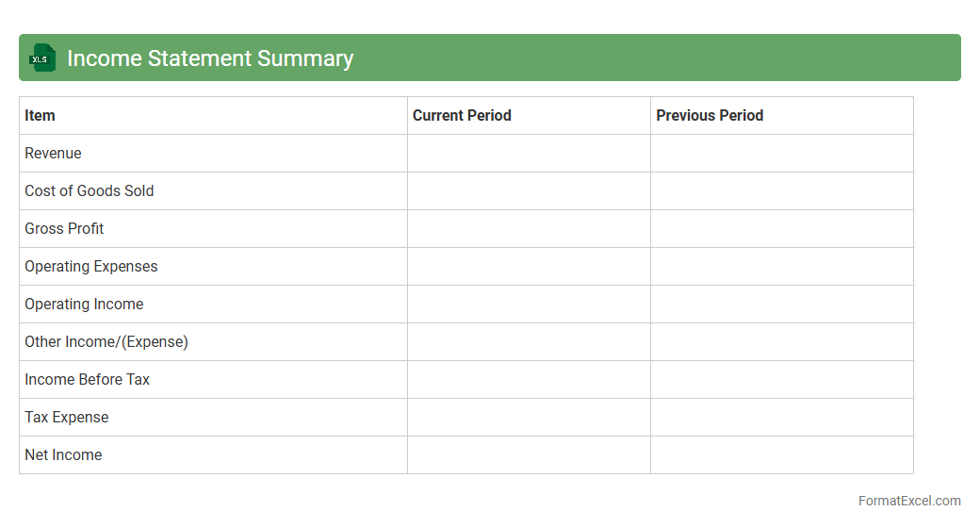Select the Gross Profit Current Period cell
The image size is (980, 528).
point(529,228)
